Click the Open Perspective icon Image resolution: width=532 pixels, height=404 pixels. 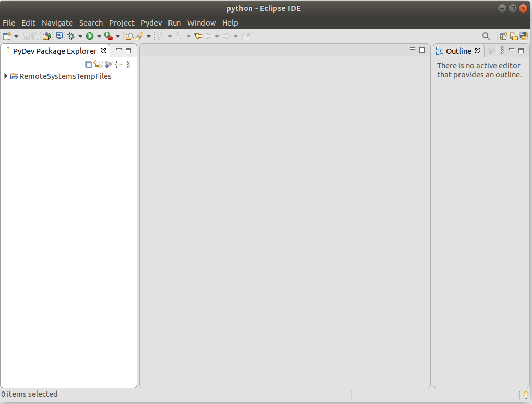coord(503,36)
